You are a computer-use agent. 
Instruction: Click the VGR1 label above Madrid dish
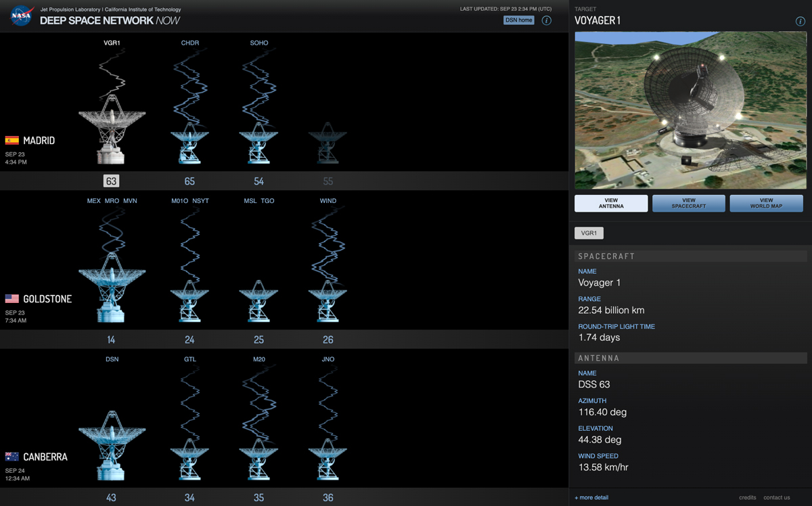(x=112, y=43)
